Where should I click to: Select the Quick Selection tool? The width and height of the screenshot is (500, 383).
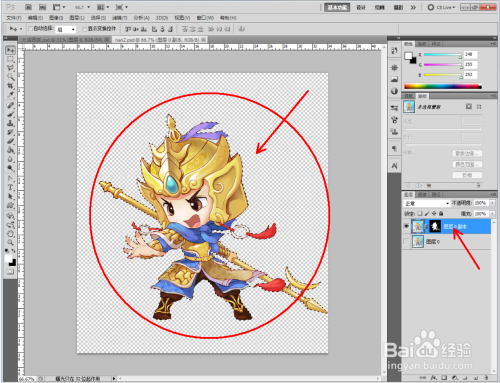(x=11, y=77)
